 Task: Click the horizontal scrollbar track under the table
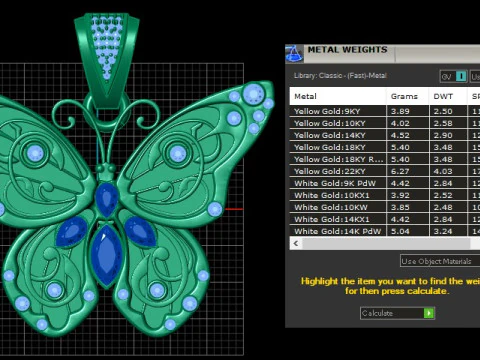(x=385, y=243)
